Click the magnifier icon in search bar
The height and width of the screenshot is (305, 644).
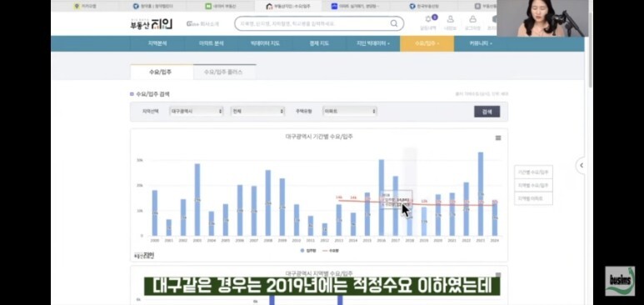click(394, 23)
